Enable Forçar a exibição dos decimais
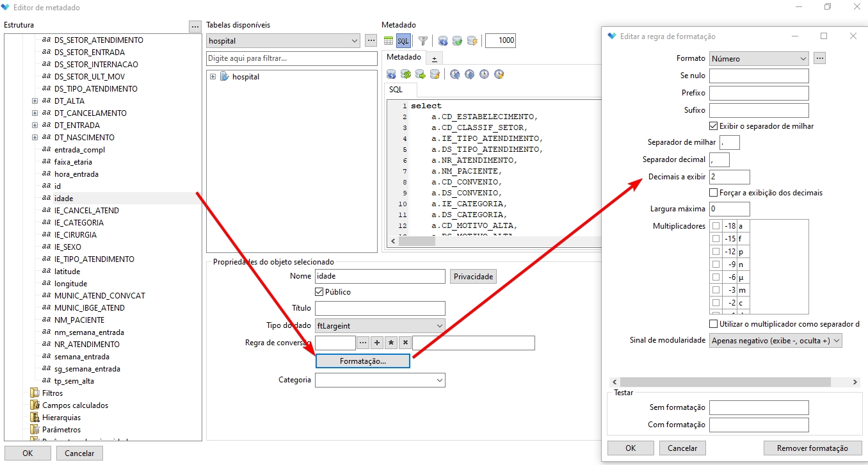This screenshot has width=868, height=465. tap(714, 193)
